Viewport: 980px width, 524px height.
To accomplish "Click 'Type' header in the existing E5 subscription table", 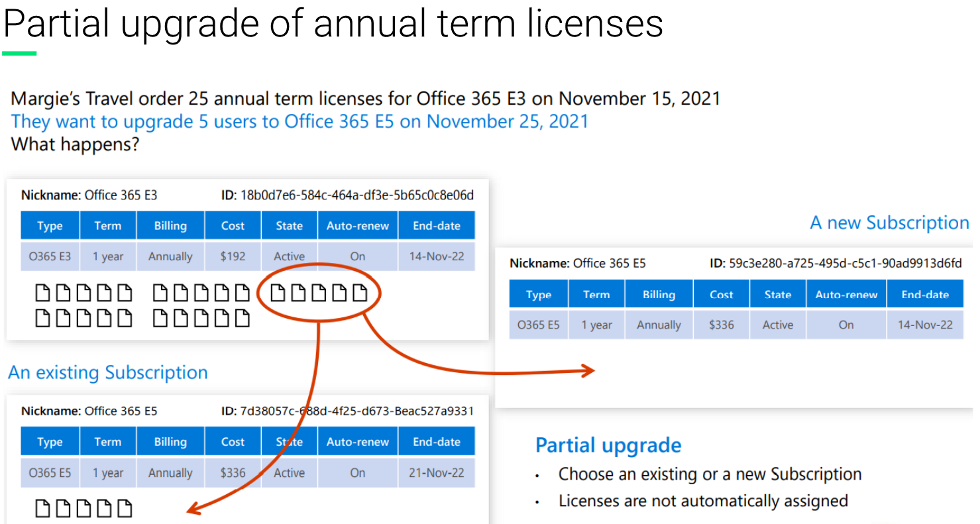I will click(x=50, y=442).
